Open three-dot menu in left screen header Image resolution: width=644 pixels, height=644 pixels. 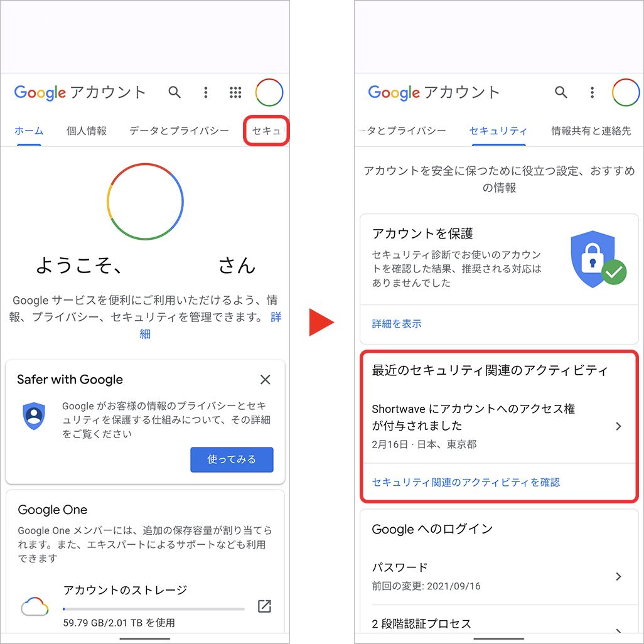206,92
